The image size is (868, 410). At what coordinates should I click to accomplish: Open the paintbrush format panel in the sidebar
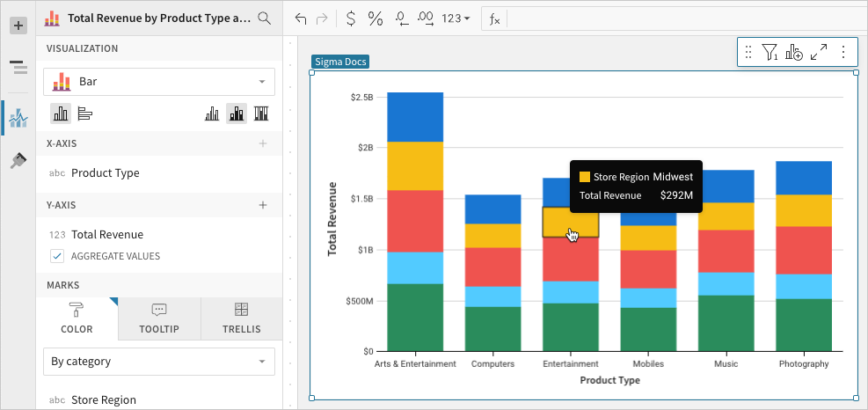click(x=18, y=160)
